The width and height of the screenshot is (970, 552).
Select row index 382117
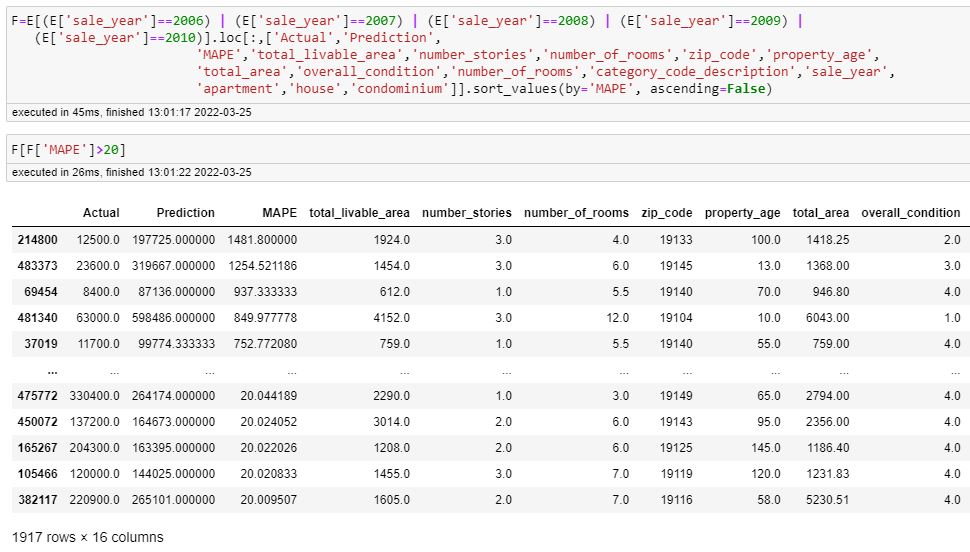(37, 499)
